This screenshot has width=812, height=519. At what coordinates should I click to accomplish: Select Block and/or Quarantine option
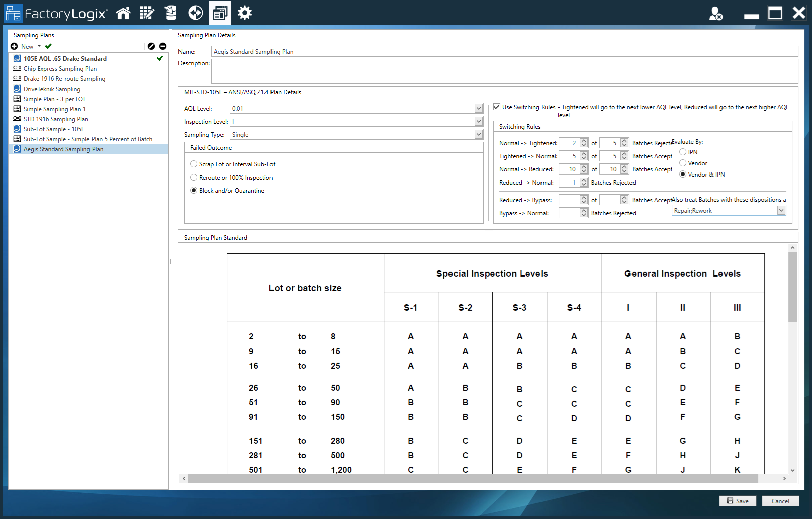click(194, 190)
